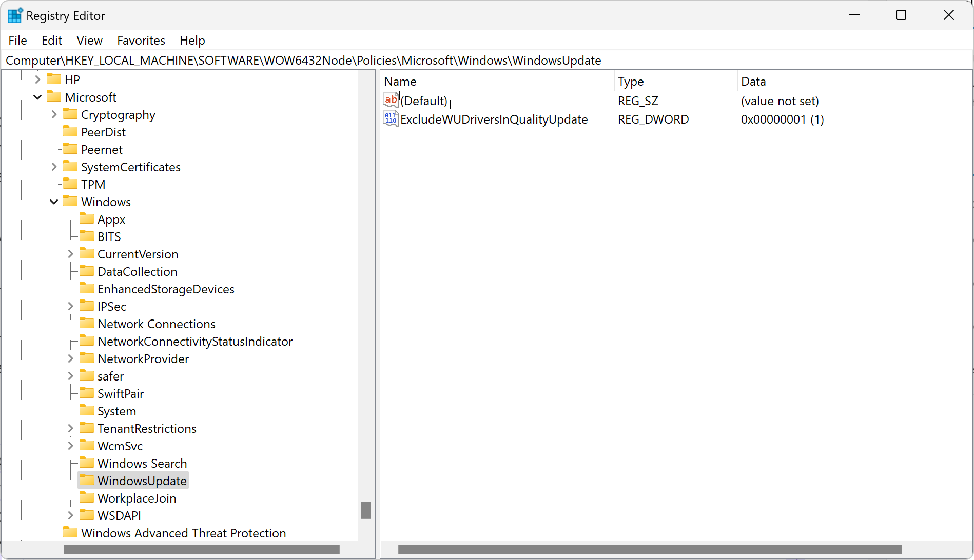Click the TPM folder icon
This screenshot has width=974, height=560.
[x=71, y=184]
